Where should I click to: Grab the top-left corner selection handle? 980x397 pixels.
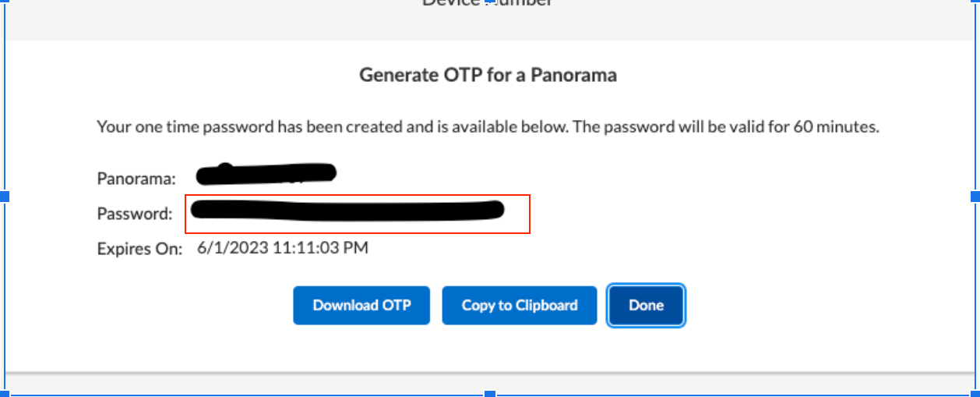[x=4, y=2]
